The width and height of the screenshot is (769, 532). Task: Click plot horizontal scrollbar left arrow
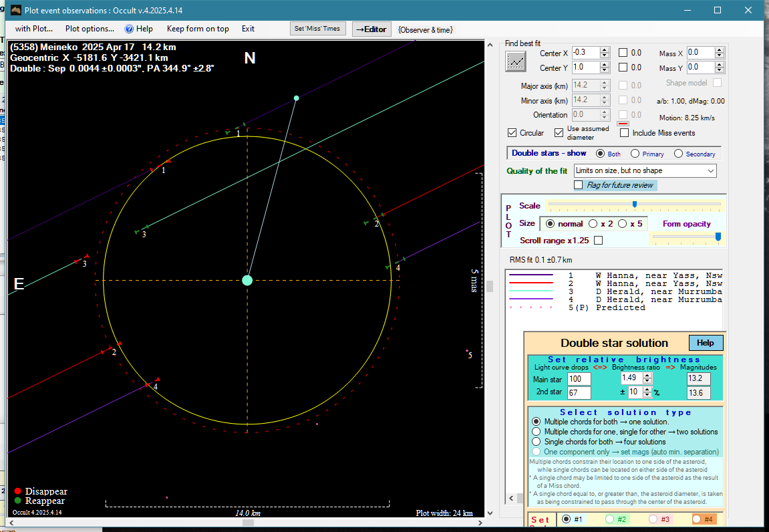11,523
